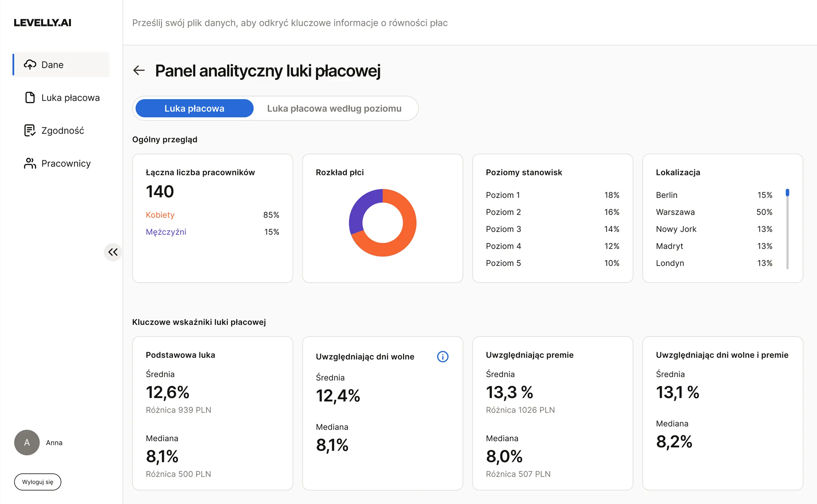
Task: Collapse the sidebar with the double chevron
Action: 113,252
